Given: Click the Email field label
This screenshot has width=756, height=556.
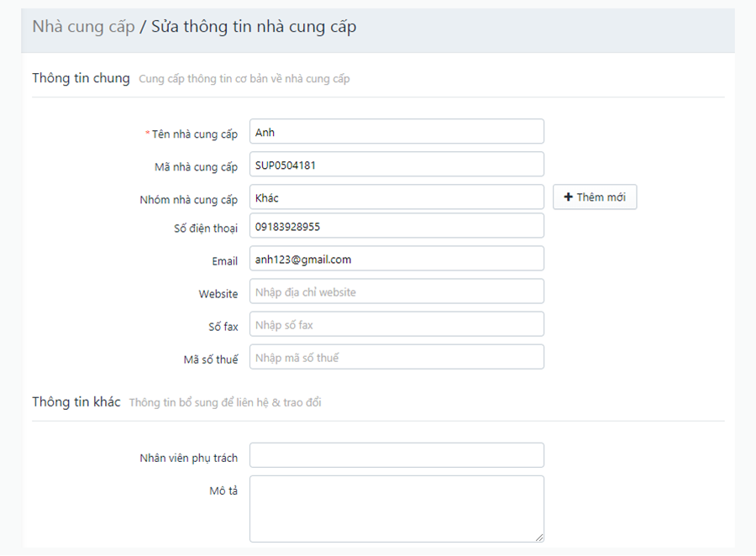Looking at the screenshot, I should 224,261.
